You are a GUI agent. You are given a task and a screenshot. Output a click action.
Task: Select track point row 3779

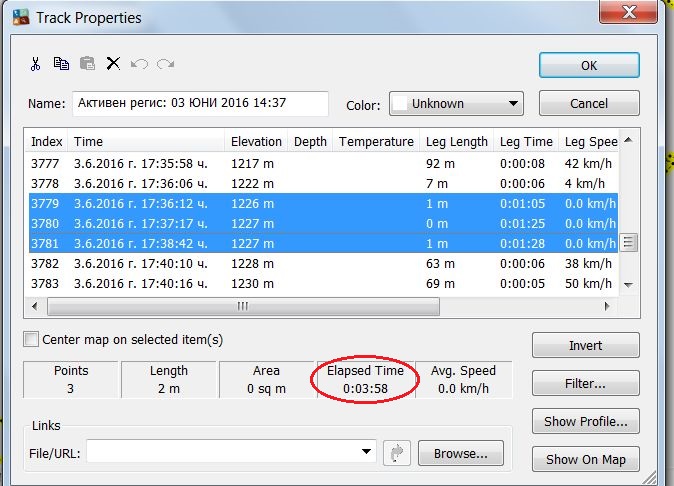(x=322, y=204)
